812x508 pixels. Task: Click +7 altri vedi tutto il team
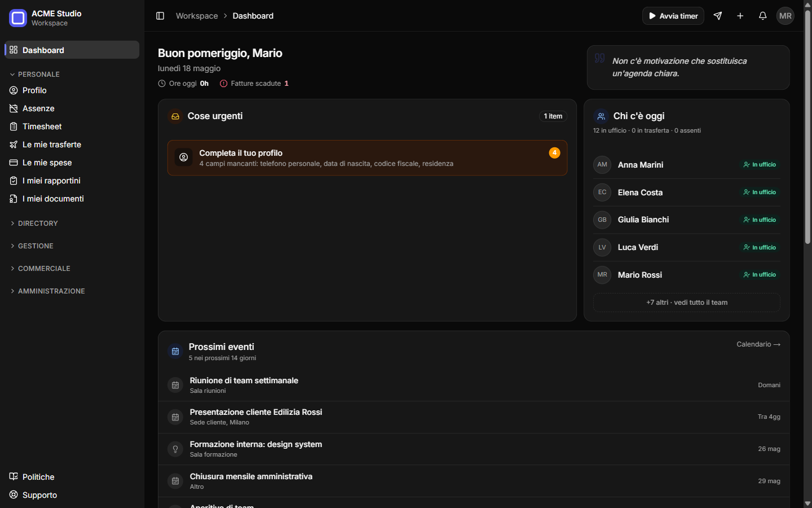(687, 303)
